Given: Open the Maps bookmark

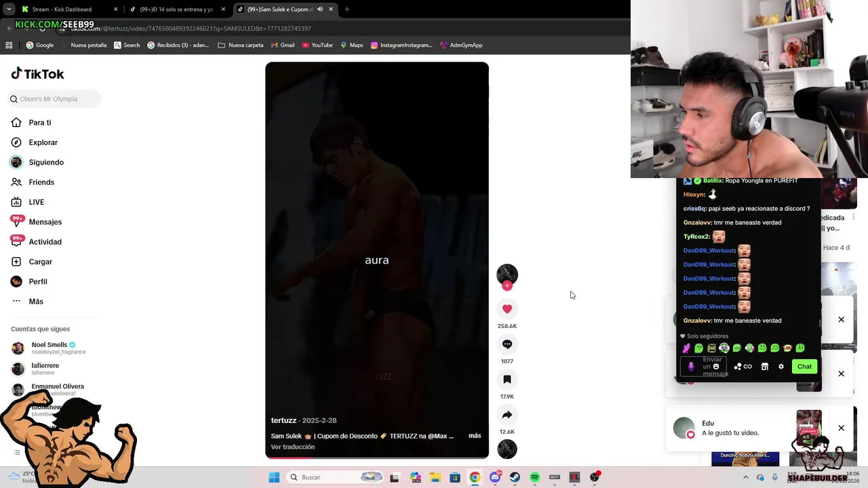Looking at the screenshot, I should (x=352, y=45).
